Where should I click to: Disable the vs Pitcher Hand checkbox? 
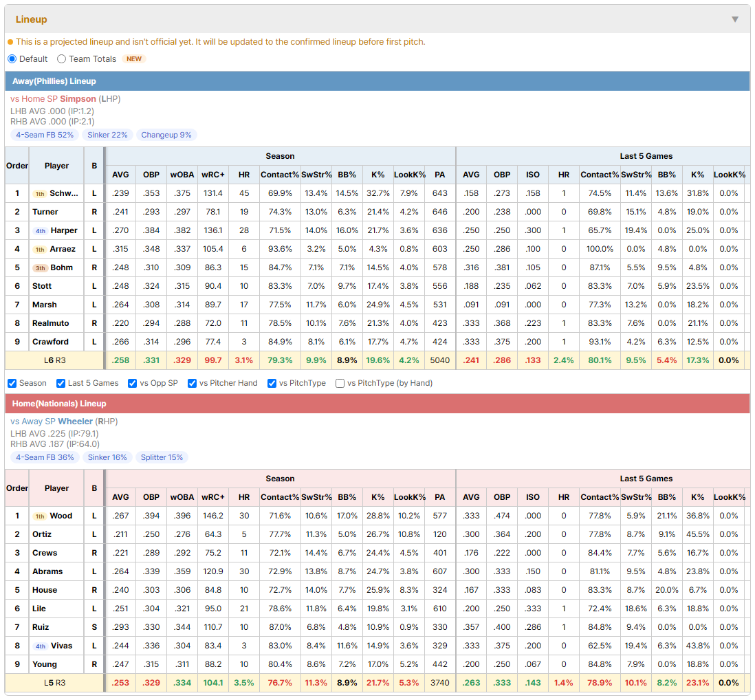point(192,383)
